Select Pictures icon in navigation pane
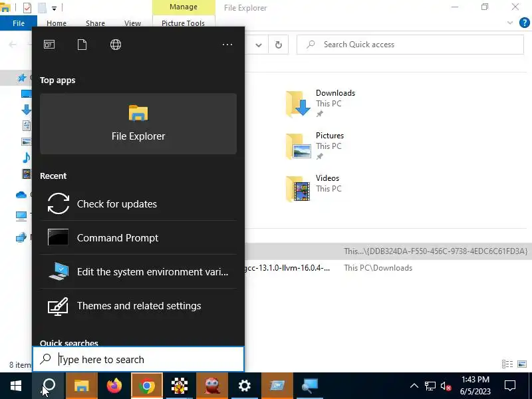Image resolution: width=532 pixels, height=399 pixels. [x=27, y=142]
